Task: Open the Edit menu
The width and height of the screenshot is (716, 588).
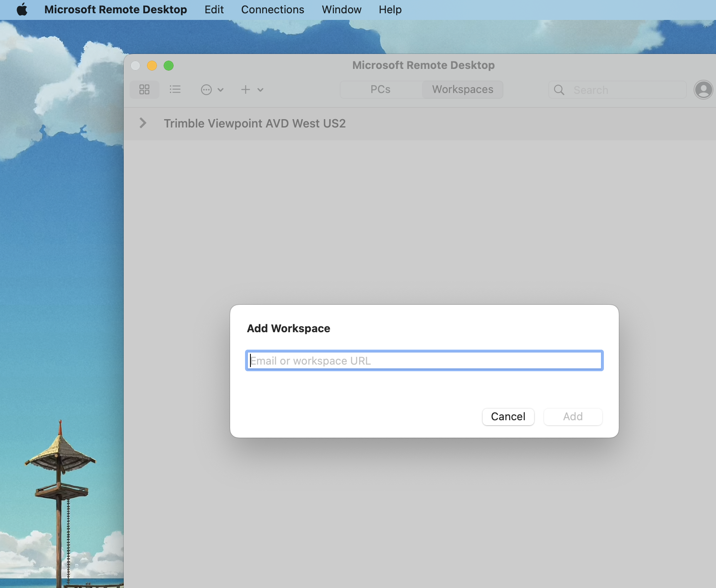Action: [214, 10]
